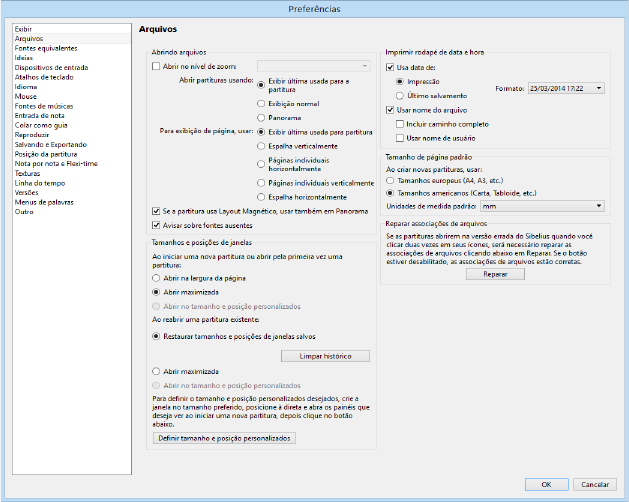The height and width of the screenshot is (502, 629).
Task: Select 'Espalha horizontalmente' radio option
Action: pos(261,197)
